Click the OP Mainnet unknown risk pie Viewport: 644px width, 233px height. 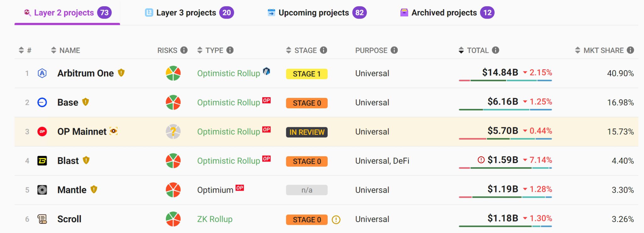click(x=173, y=132)
